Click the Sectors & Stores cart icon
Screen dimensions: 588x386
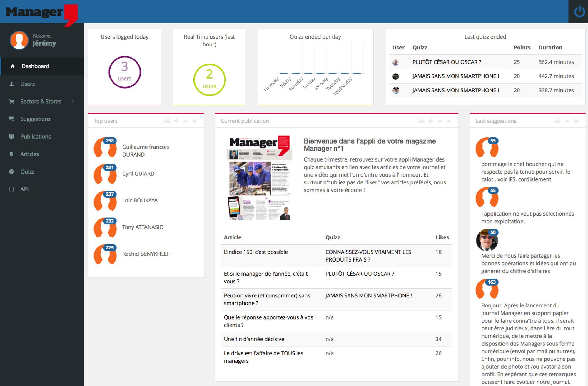(12, 102)
